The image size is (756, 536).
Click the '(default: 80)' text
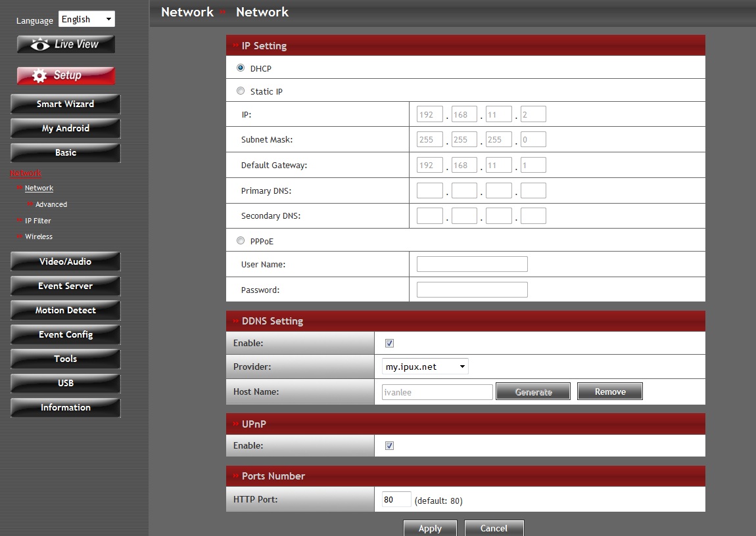[438, 501]
